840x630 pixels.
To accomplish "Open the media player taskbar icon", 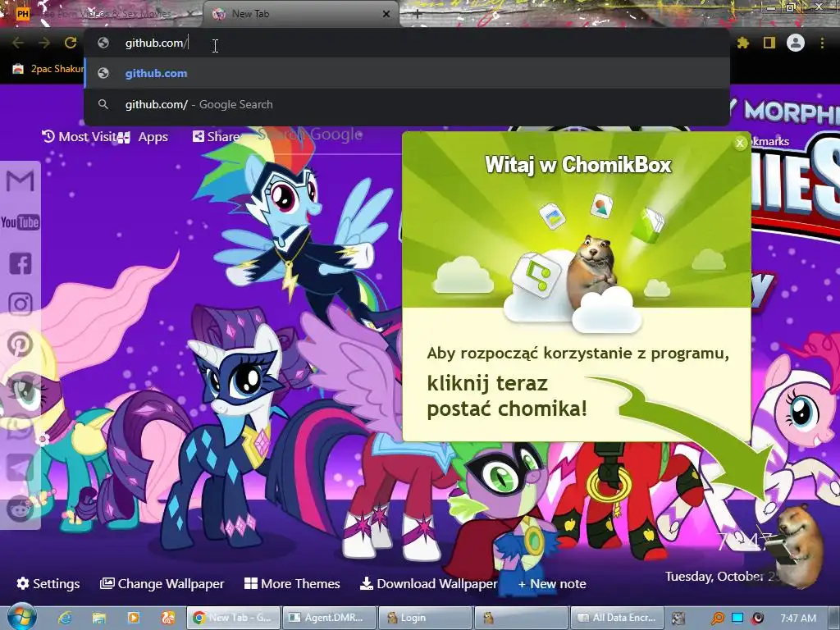I will point(134,618).
